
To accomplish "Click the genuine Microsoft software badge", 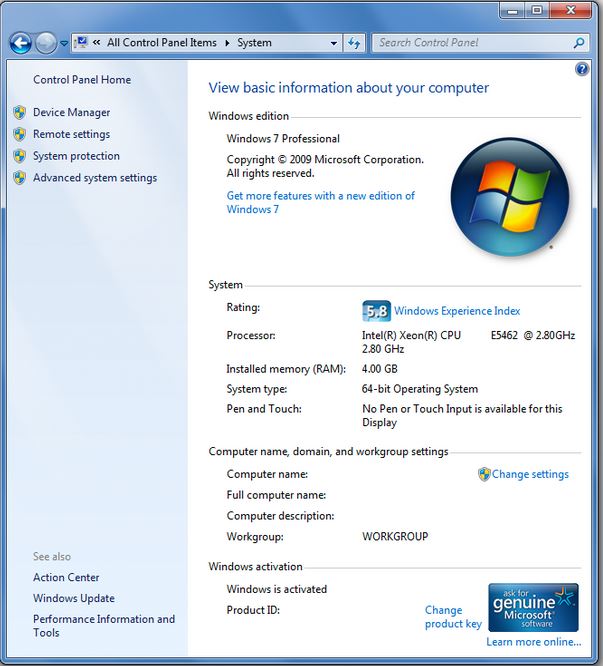I will pos(533,607).
